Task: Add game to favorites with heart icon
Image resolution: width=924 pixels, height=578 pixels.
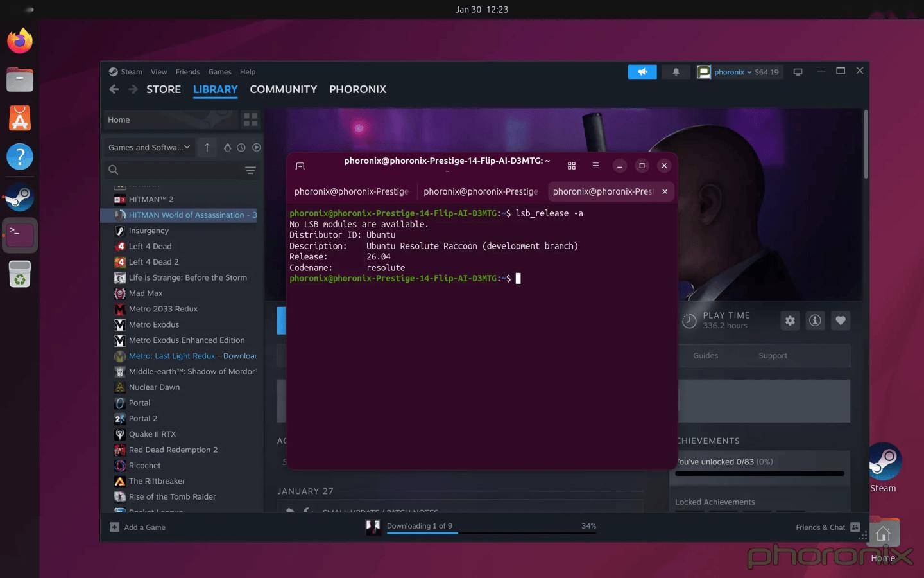Action: click(840, 320)
